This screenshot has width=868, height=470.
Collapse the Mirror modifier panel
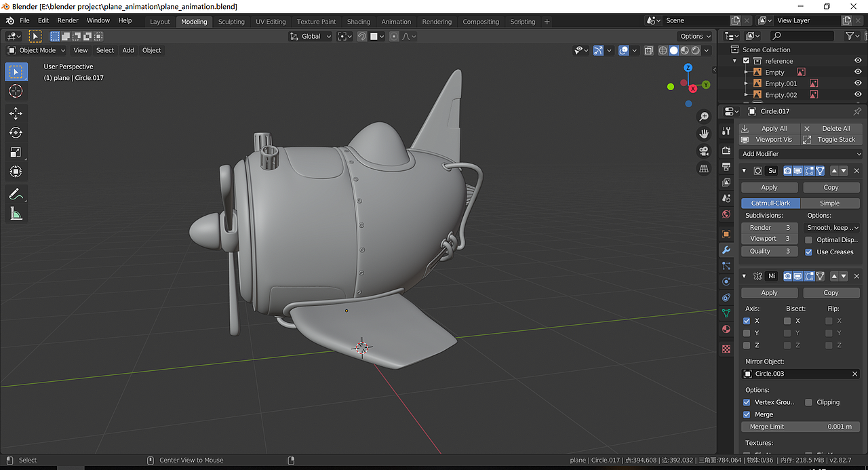coord(745,276)
